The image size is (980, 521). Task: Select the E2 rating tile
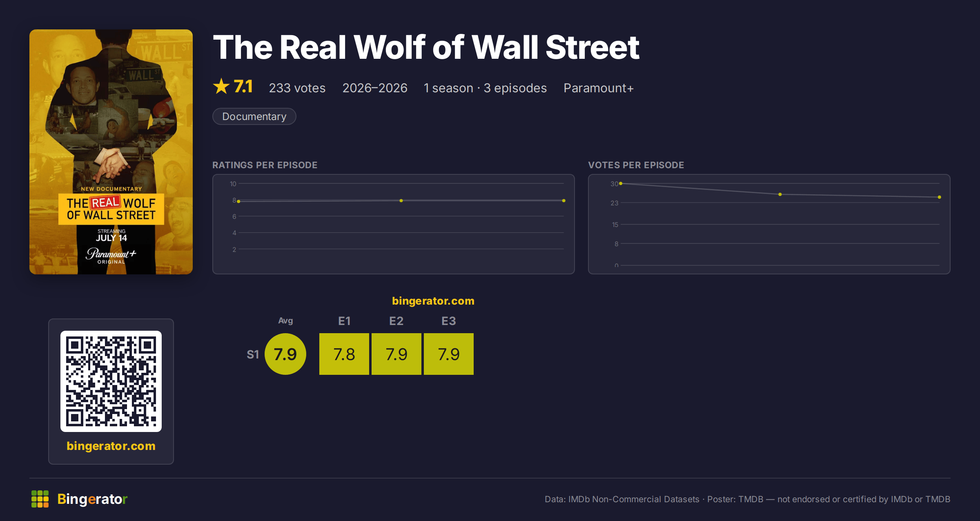[x=396, y=354]
